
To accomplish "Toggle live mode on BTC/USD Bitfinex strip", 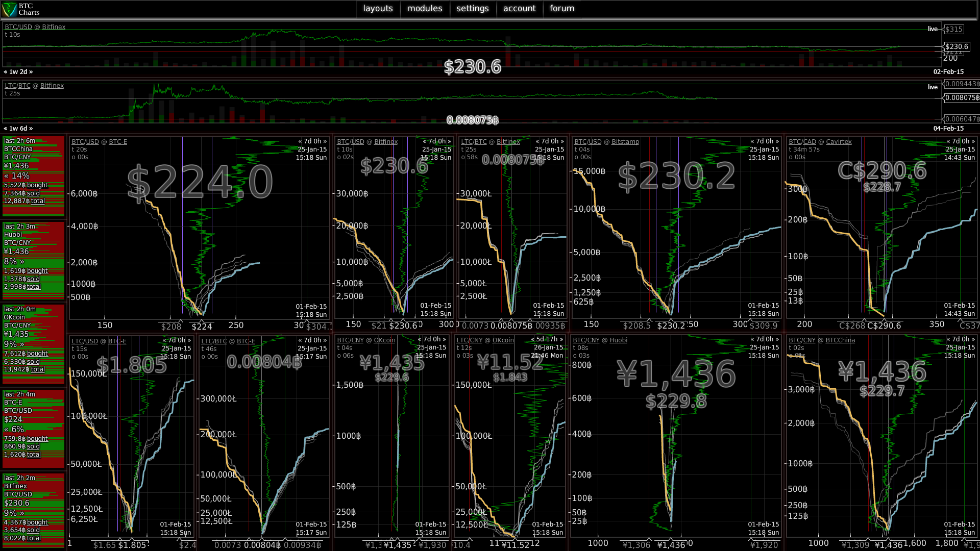I will point(933,29).
